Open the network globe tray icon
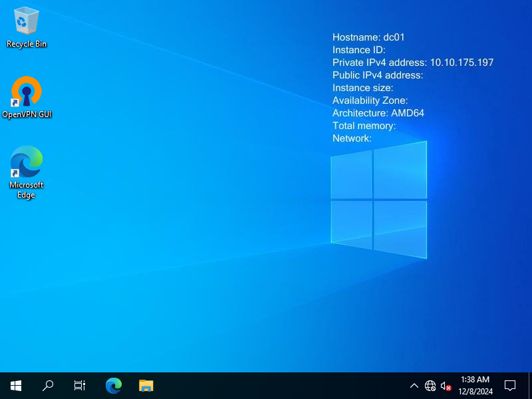The height and width of the screenshot is (399, 532). pyautogui.click(x=430, y=386)
